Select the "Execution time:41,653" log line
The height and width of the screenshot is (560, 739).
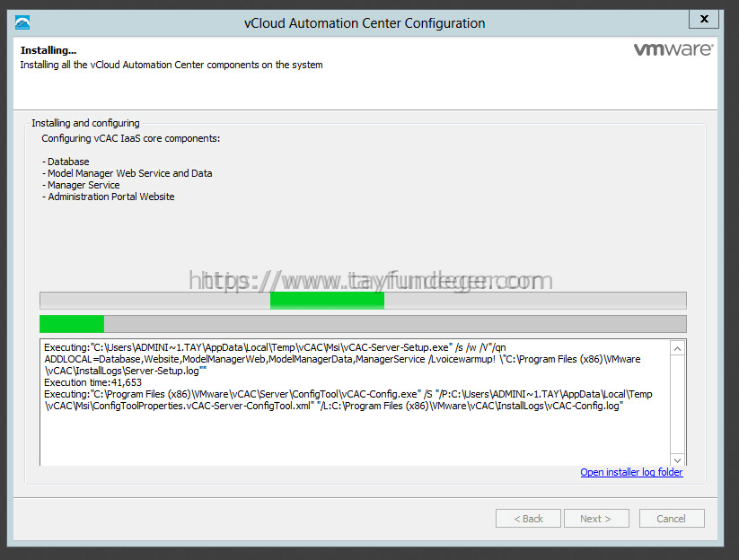(x=92, y=382)
